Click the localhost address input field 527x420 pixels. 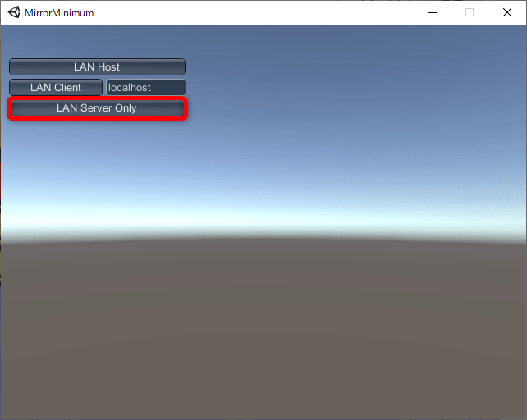(x=146, y=87)
